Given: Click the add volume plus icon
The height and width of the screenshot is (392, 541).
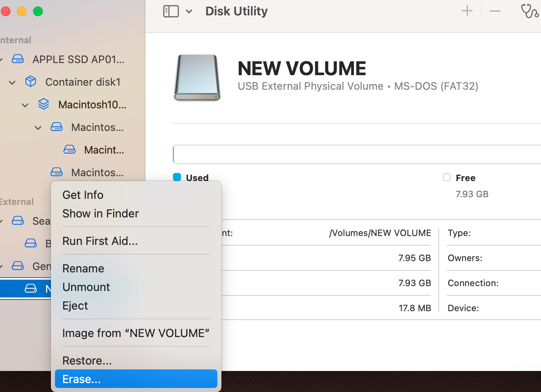Looking at the screenshot, I should (x=467, y=11).
